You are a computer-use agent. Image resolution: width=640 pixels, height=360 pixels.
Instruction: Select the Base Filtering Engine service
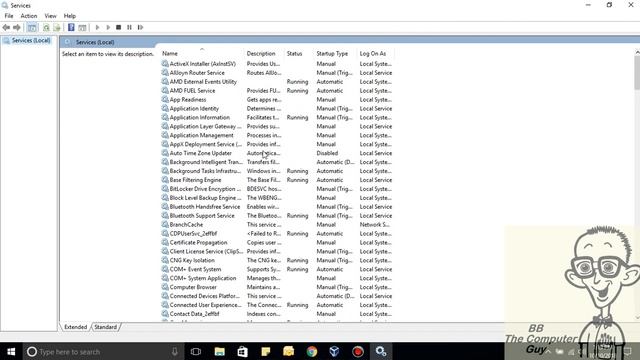coord(195,180)
